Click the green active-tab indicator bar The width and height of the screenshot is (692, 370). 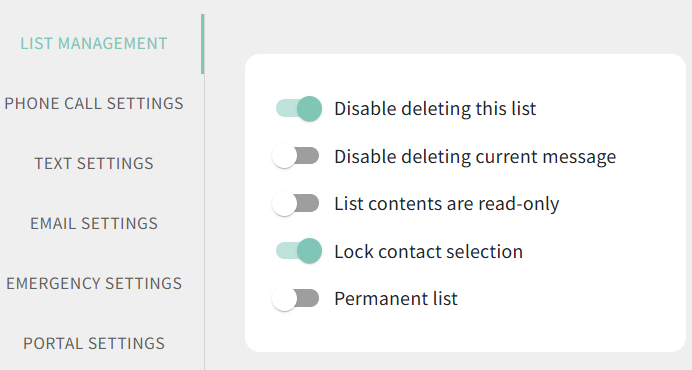[x=203, y=44]
